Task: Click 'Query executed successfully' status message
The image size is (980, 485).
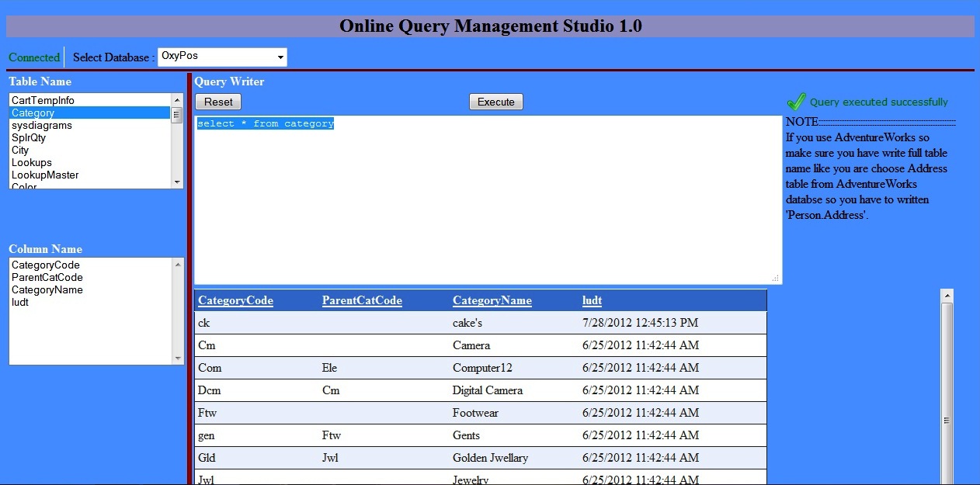Action: 879,102
